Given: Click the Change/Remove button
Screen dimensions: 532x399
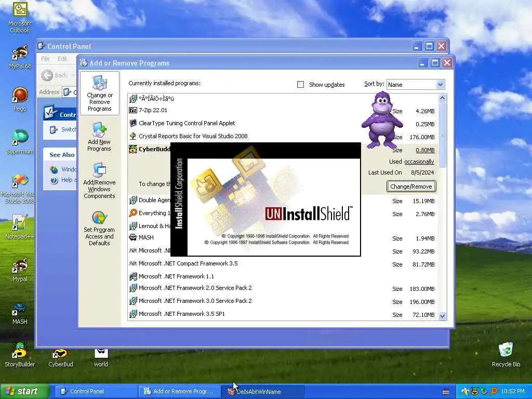Looking at the screenshot, I should (411, 187).
